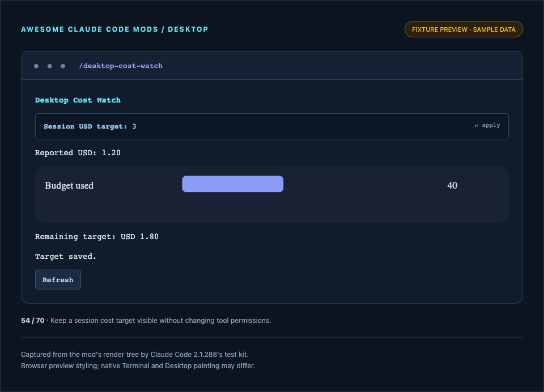This screenshot has height=392, width=544.
Task: Focus the Session USD target input field
Action: (271, 126)
